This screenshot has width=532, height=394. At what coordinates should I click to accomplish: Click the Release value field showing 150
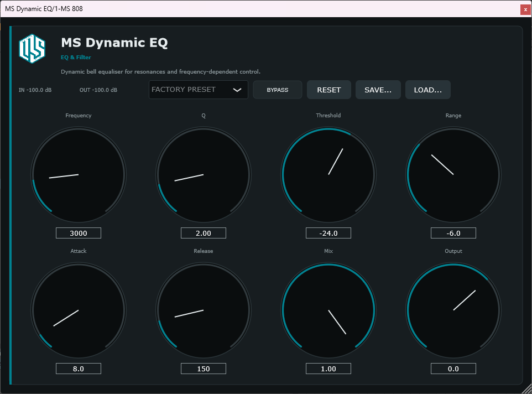[x=203, y=369]
